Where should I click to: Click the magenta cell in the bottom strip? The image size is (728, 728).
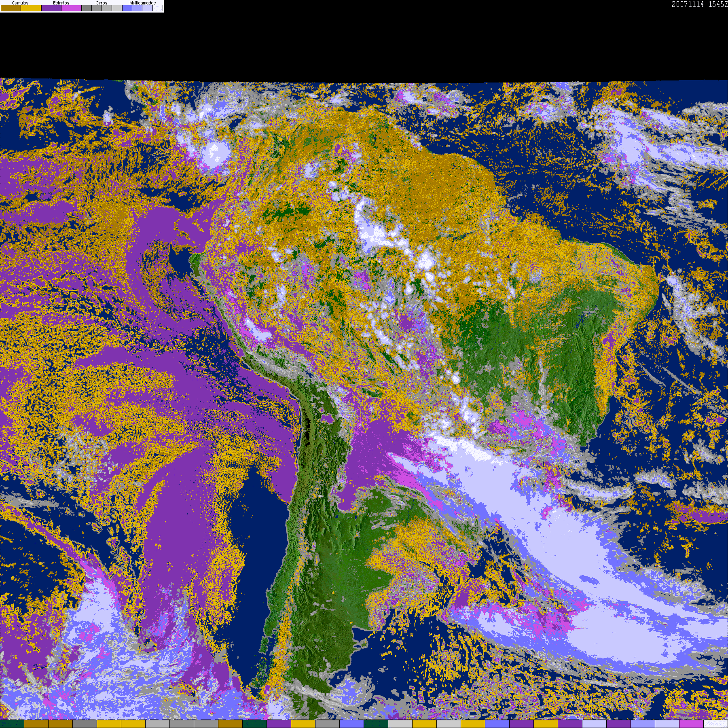coord(692,724)
